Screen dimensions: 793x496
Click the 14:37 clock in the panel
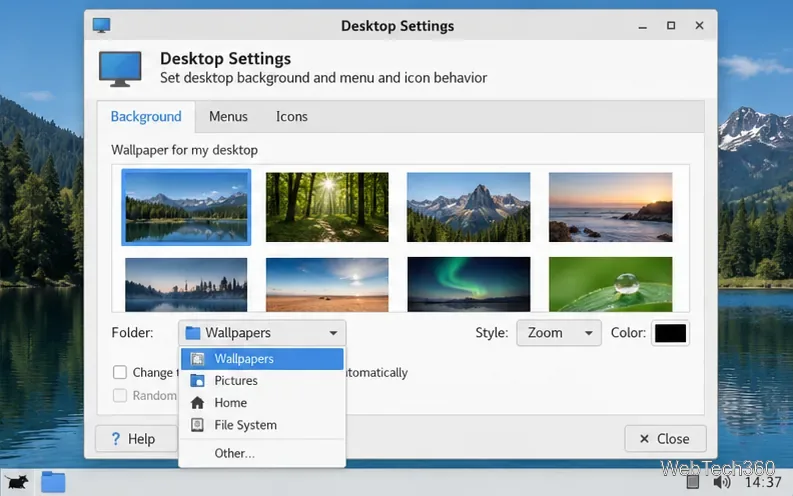(x=763, y=482)
